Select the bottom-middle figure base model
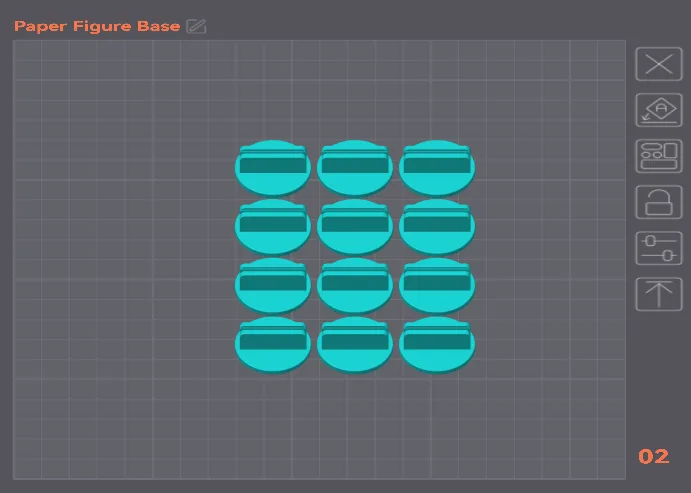Image resolution: width=691 pixels, height=493 pixels. (355, 344)
